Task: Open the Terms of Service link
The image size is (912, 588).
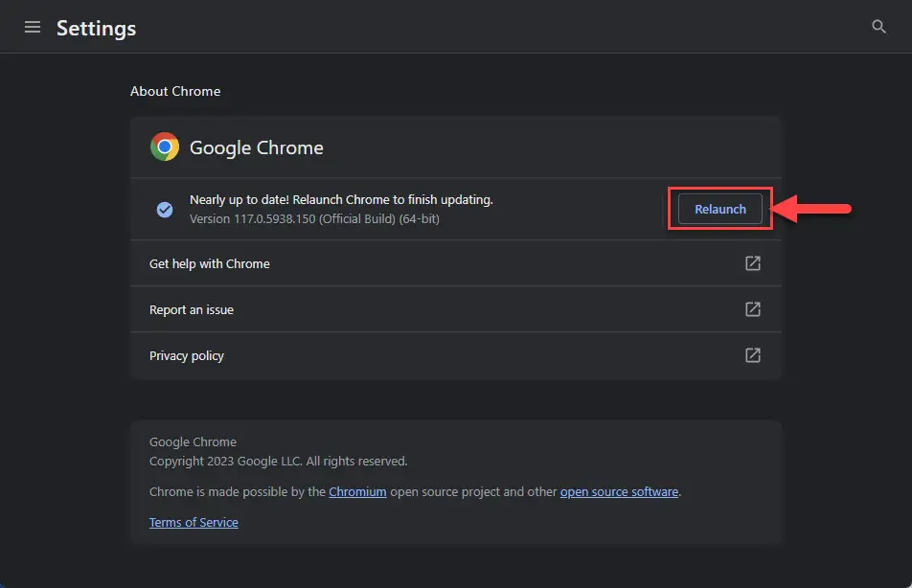Action: point(194,522)
